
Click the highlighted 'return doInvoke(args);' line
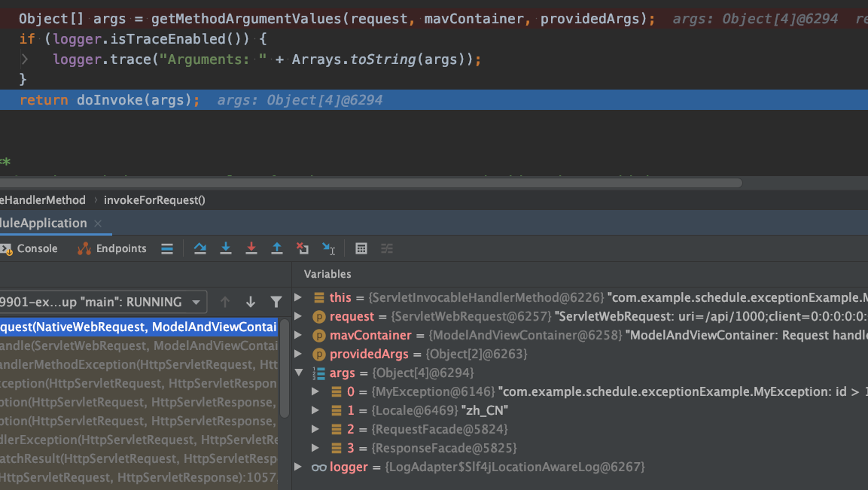coord(434,100)
